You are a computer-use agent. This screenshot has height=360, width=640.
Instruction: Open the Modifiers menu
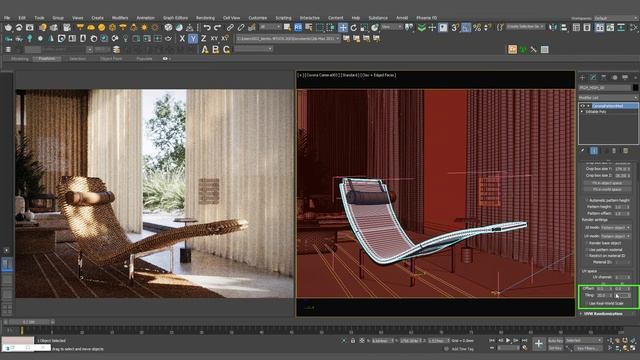[x=120, y=18]
